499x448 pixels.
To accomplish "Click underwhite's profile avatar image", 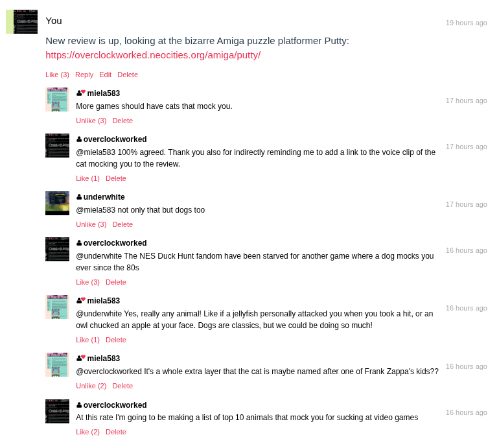I will pyautogui.click(x=57, y=203).
